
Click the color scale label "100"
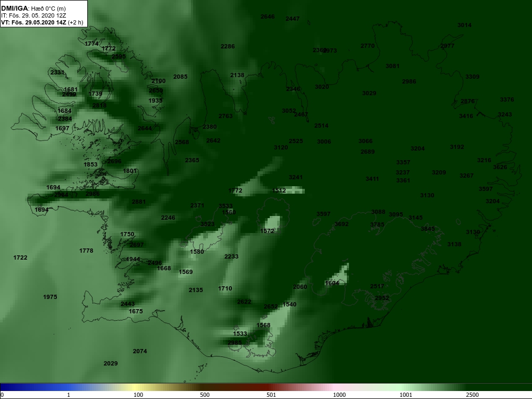click(x=138, y=395)
